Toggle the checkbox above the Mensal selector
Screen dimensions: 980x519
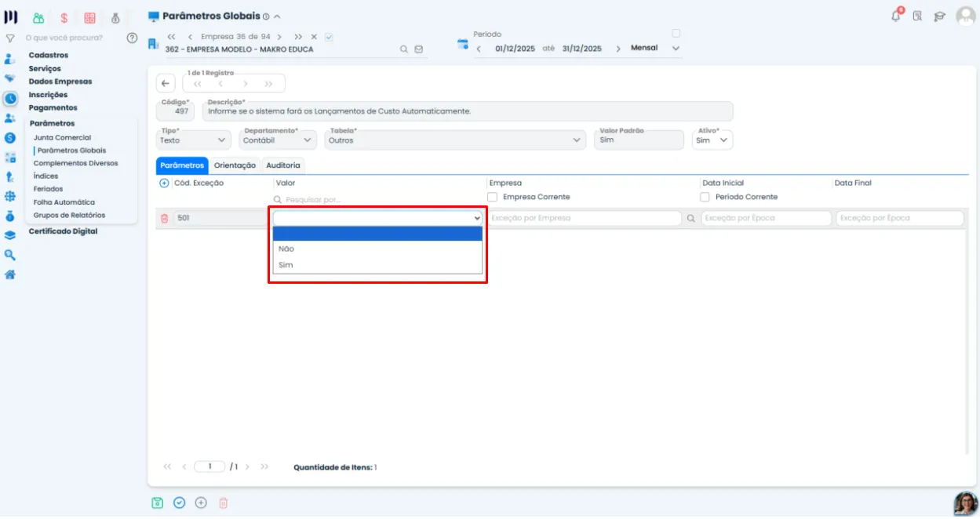click(676, 33)
